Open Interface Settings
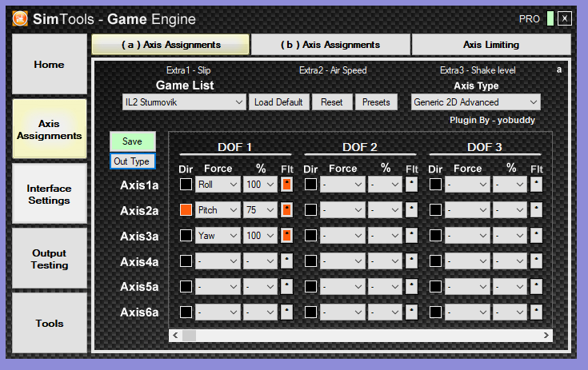The height and width of the screenshot is (370, 588). click(49, 194)
